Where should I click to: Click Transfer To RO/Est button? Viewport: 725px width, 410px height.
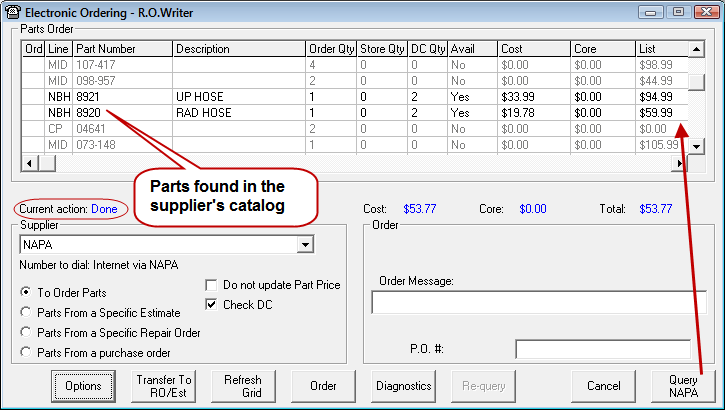click(x=163, y=385)
